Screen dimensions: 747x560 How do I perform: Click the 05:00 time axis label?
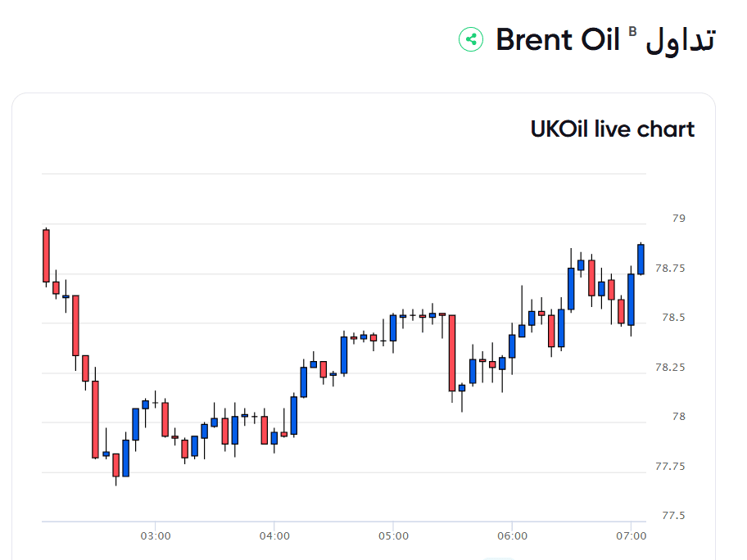393,536
